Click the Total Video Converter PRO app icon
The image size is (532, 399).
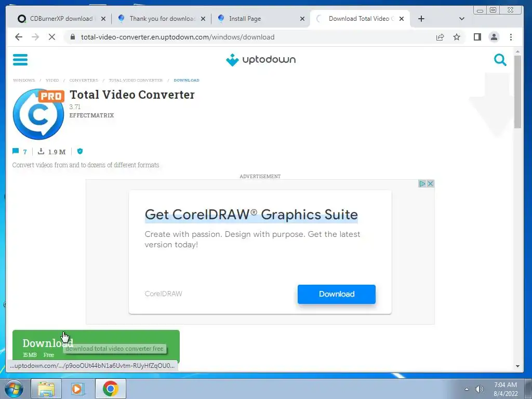click(x=38, y=114)
